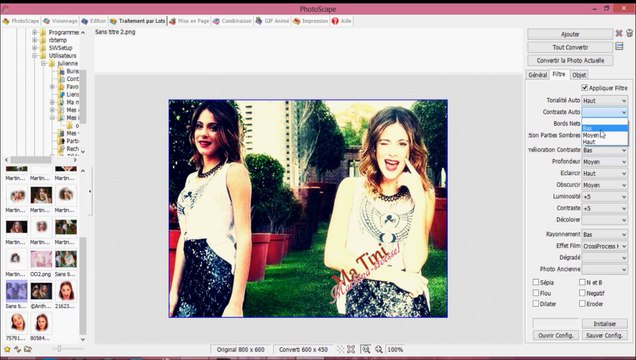Enable the Eroder checkbox
The height and width of the screenshot is (360, 636).
tap(582, 303)
